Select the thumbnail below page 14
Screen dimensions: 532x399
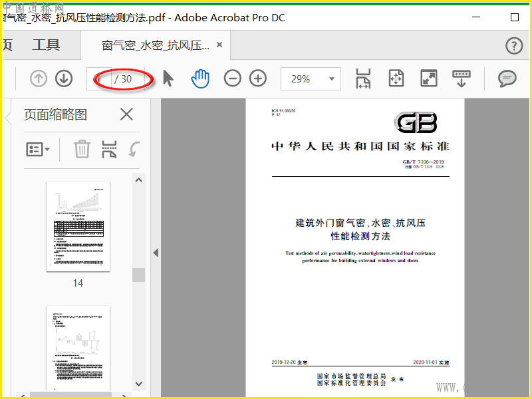[x=78, y=348]
